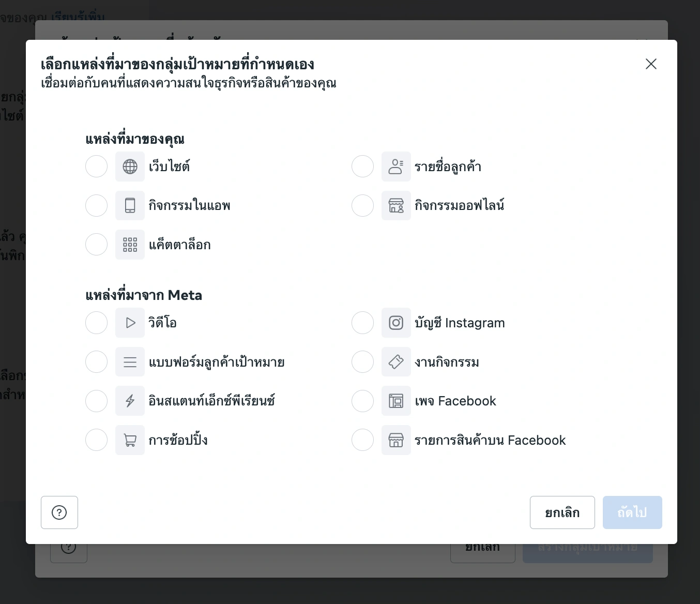
Task: Click the รายการสินค้าบน Facebook label
Action: (x=490, y=440)
